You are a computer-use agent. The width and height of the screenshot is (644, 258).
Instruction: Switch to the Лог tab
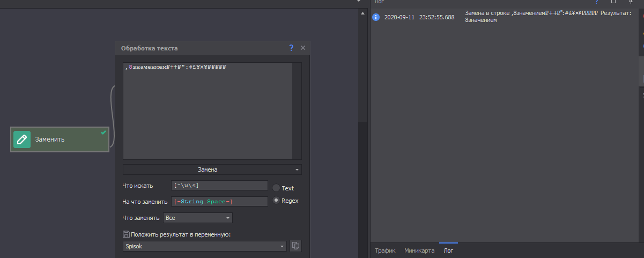[x=448, y=250]
